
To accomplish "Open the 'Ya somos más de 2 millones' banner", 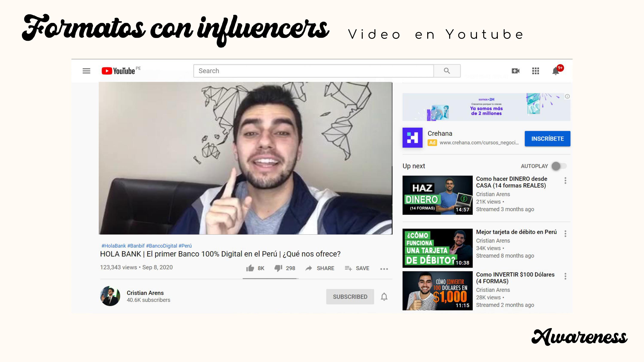I will (x=486, y=107).
